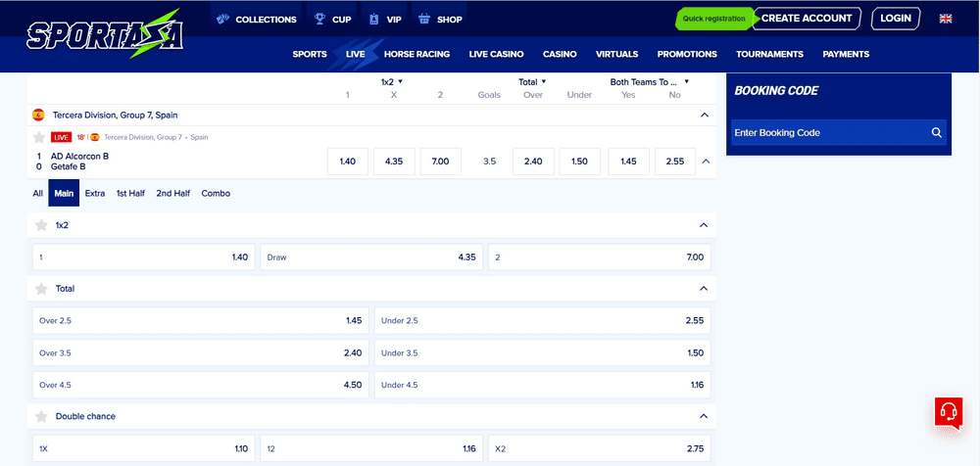
Task: Collapse the AD Alcorcon B match details
Action: [707, 162]
